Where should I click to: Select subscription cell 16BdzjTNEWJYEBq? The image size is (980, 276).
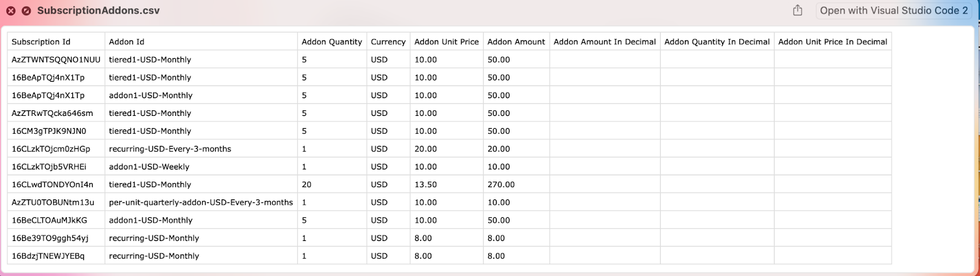pyautogui.click(x=48, y=256)
